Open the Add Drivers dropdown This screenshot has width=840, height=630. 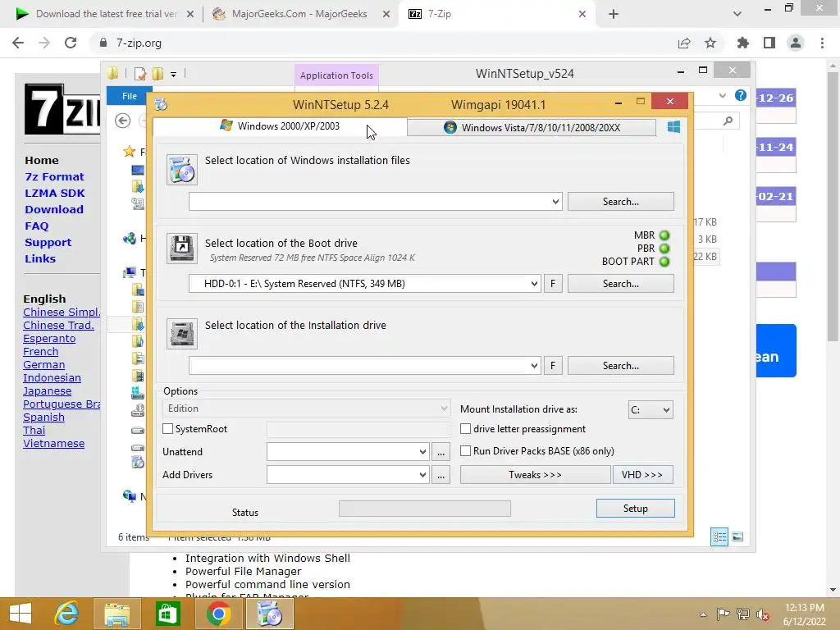click(422, 475)
